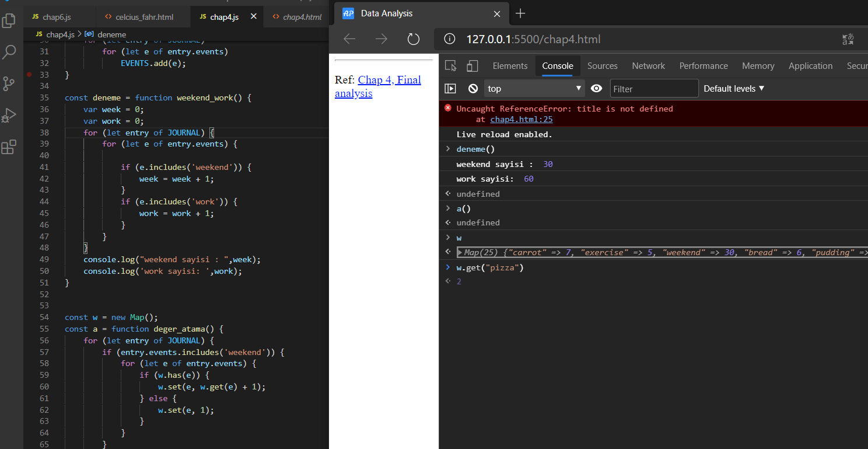This screenshot has width=868, height=449.
Task: Clear the console output
Action: [x=473, y=89]
